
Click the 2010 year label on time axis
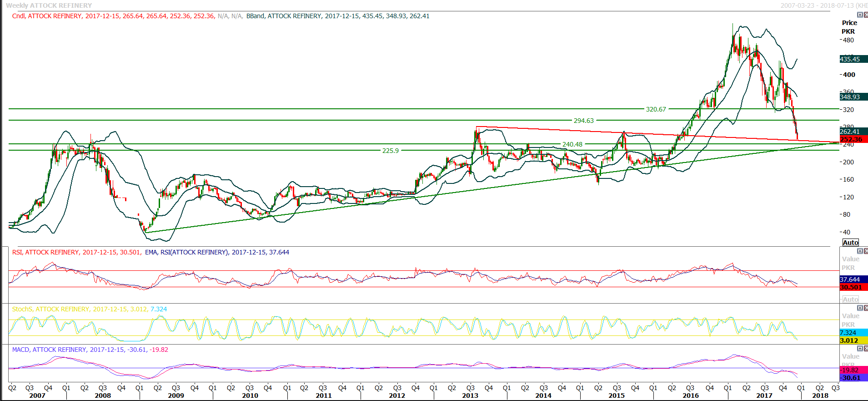click(250, 396)
